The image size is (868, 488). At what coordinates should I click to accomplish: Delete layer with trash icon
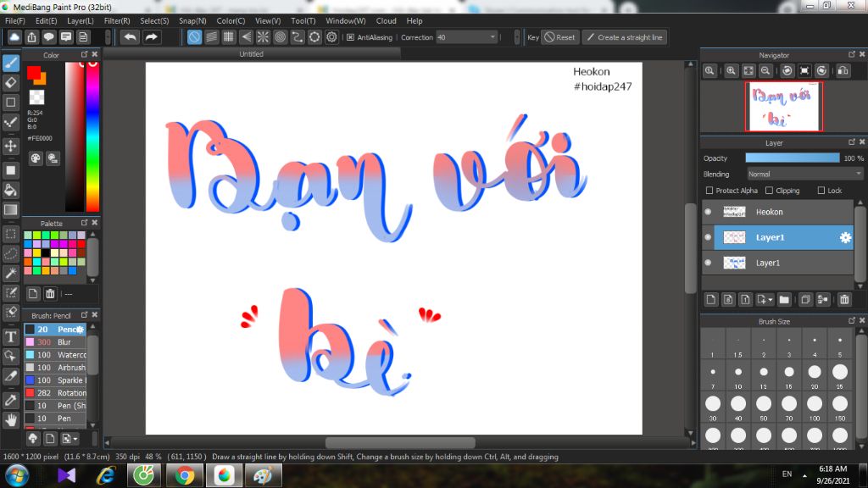tap(844, 299)
